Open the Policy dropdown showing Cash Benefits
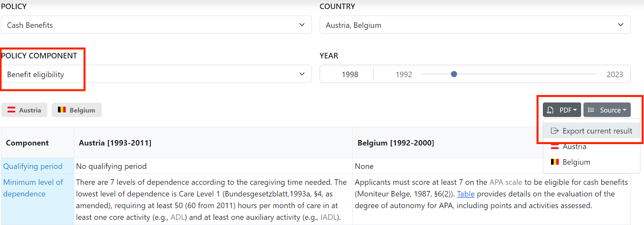Image resolution: width=644 pixels, height=225 pixels. click(156, 25)
